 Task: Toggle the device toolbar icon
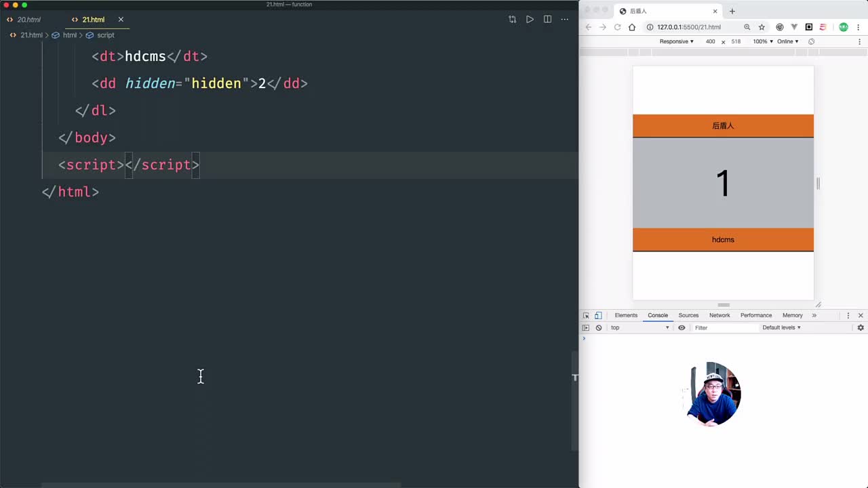tap(598, 316)
